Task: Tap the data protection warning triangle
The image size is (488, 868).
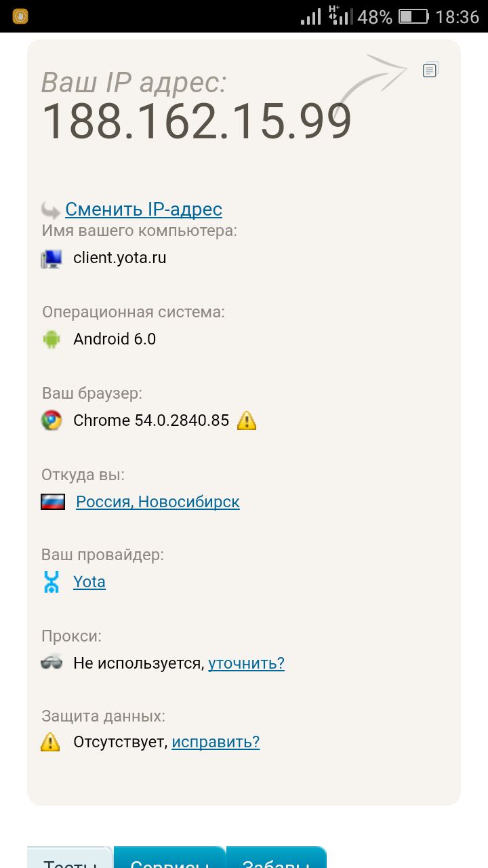Action: [x=50, y=742]
